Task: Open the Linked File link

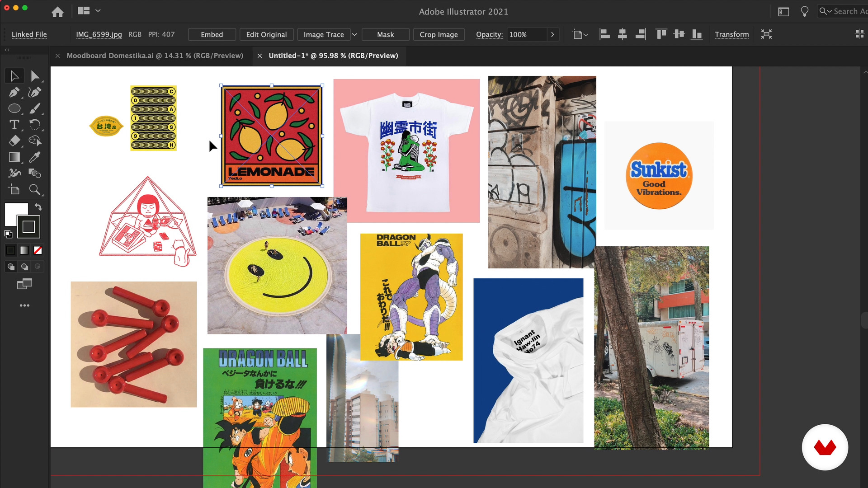Action: [x=29, y=34]
